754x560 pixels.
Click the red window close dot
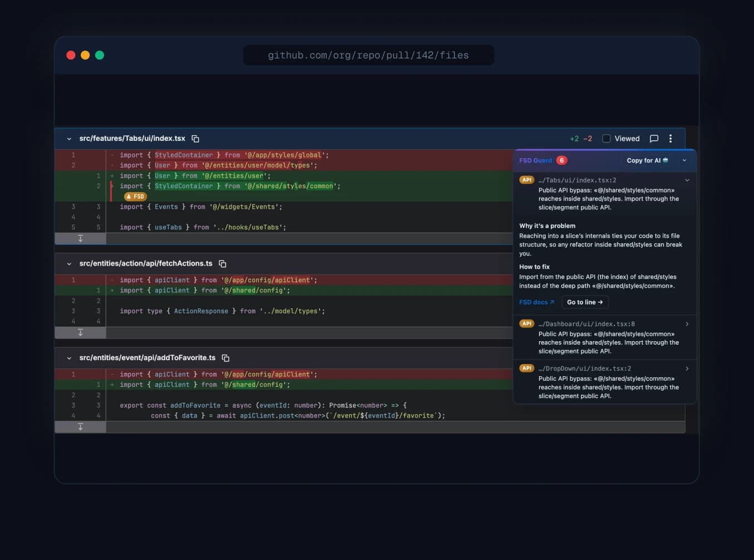71,55
